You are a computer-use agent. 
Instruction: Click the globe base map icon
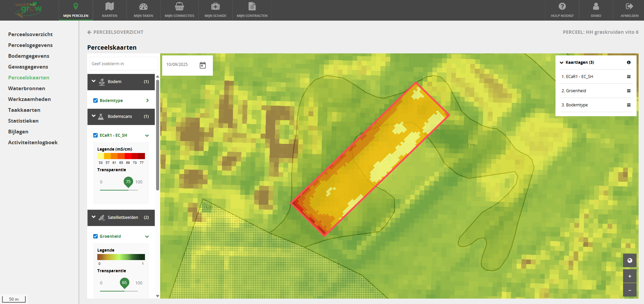pyautogui.click(x=629, y=260)
